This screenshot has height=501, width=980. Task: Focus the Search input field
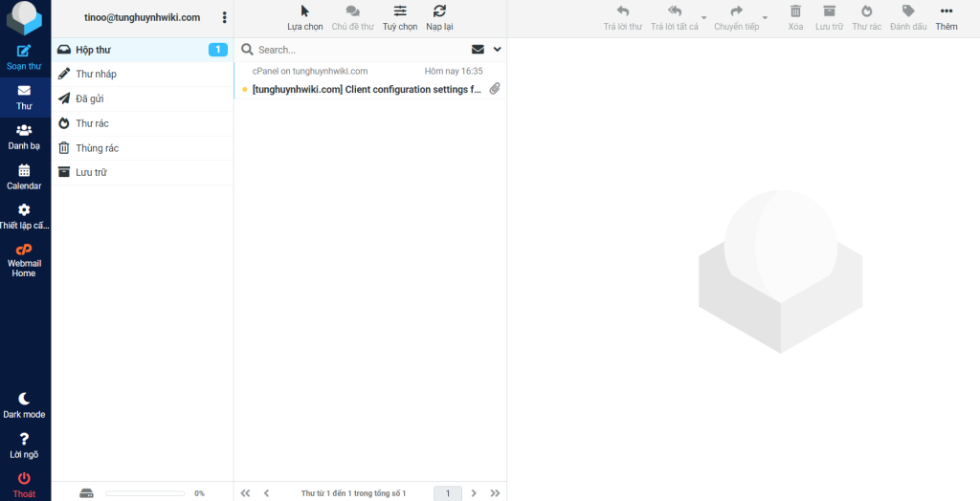(361, 50)
